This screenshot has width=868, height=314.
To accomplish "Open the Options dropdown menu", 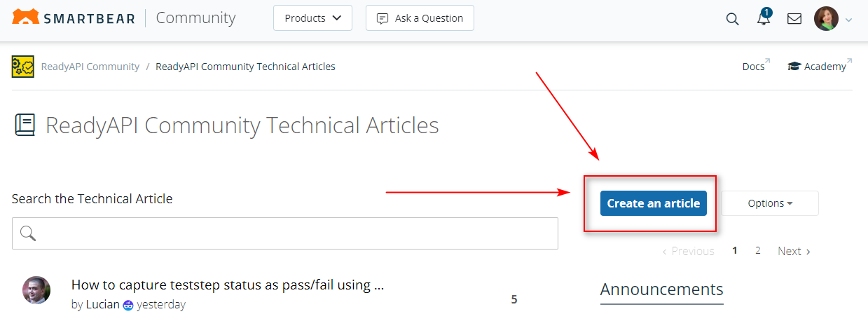I will click(769, 203).
